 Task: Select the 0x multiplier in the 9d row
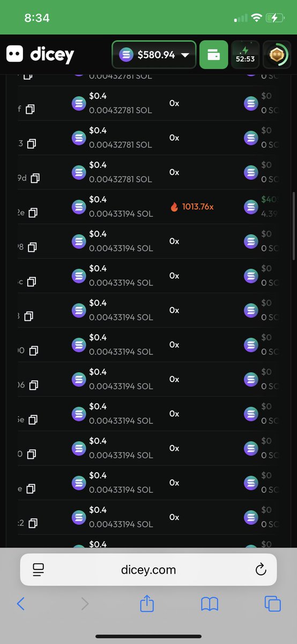(x=174, y=172)
